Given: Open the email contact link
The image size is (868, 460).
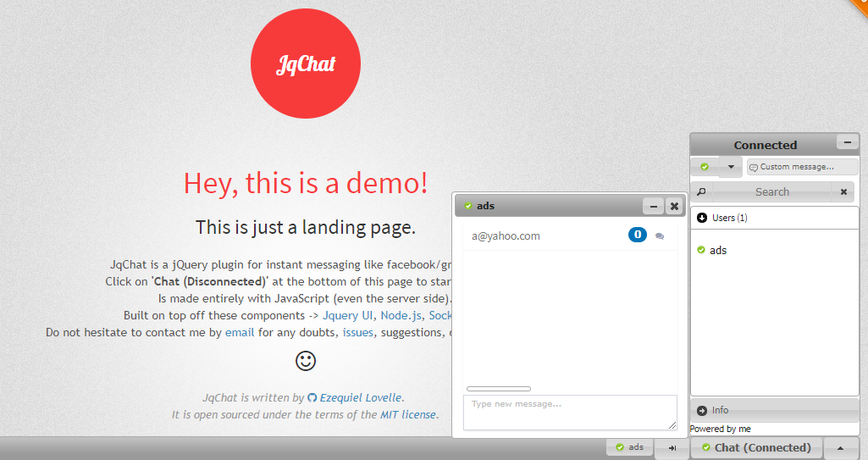Looking at the screenshot, I should tap(240, 333).
